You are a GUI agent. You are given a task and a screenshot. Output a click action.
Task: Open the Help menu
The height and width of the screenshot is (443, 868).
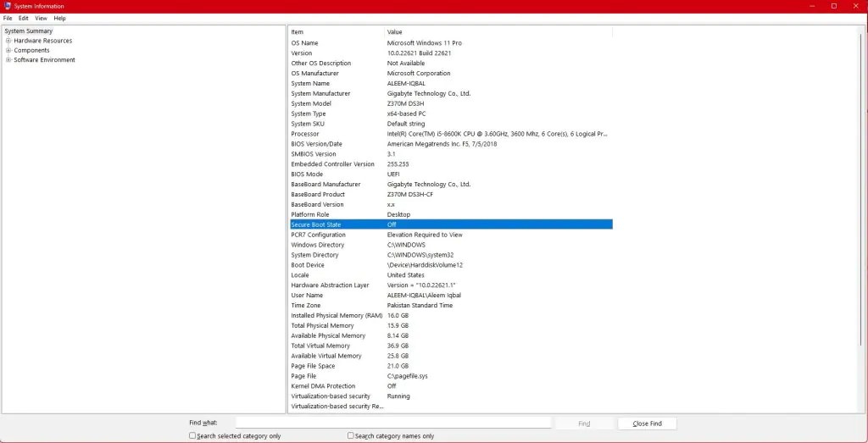(60, 19)
